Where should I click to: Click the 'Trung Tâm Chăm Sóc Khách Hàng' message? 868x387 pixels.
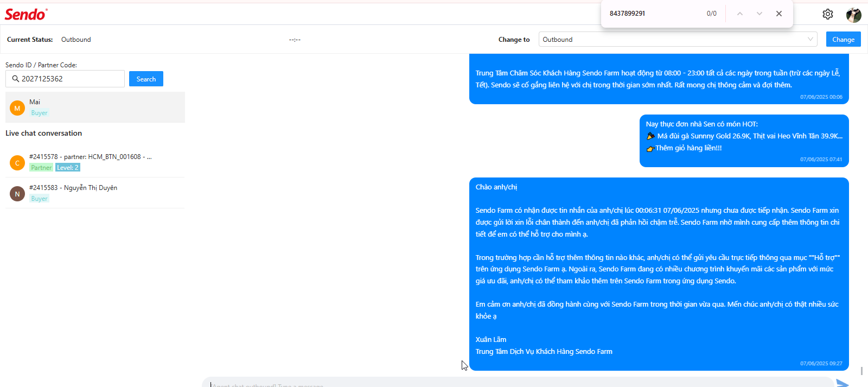(x=659, y=79)
